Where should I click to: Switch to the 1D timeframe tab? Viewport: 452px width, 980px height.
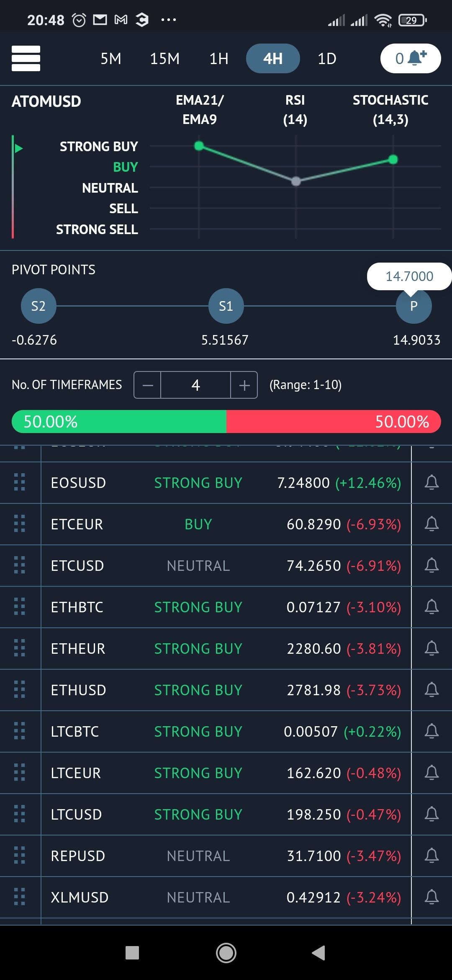point(327,59)
